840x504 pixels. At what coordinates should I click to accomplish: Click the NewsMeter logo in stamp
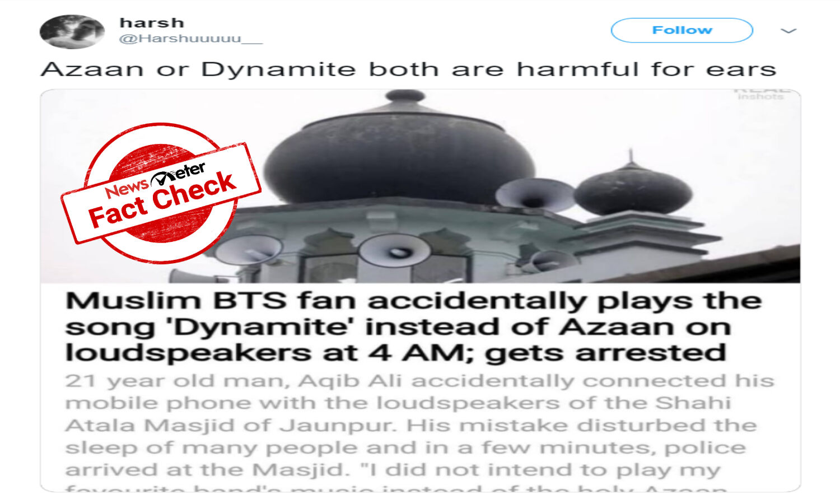click(155, 180)
